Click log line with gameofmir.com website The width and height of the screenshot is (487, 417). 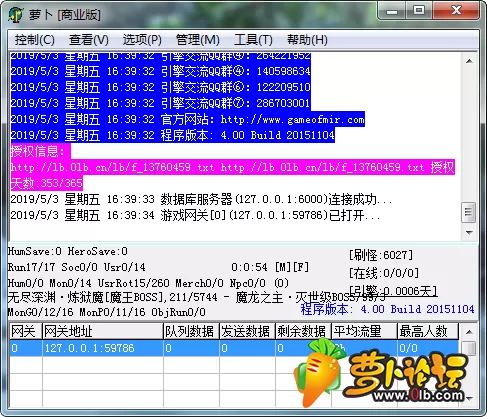pos(188,119)
